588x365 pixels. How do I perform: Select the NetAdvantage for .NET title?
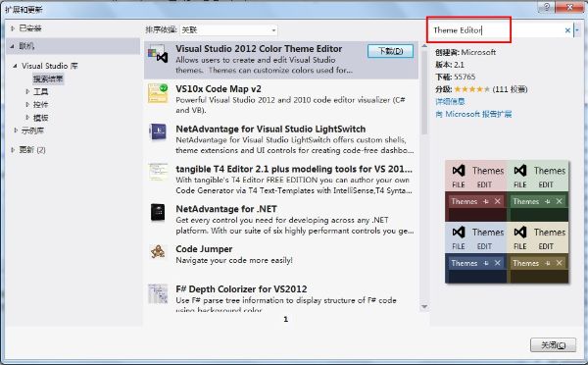[226, 209]
